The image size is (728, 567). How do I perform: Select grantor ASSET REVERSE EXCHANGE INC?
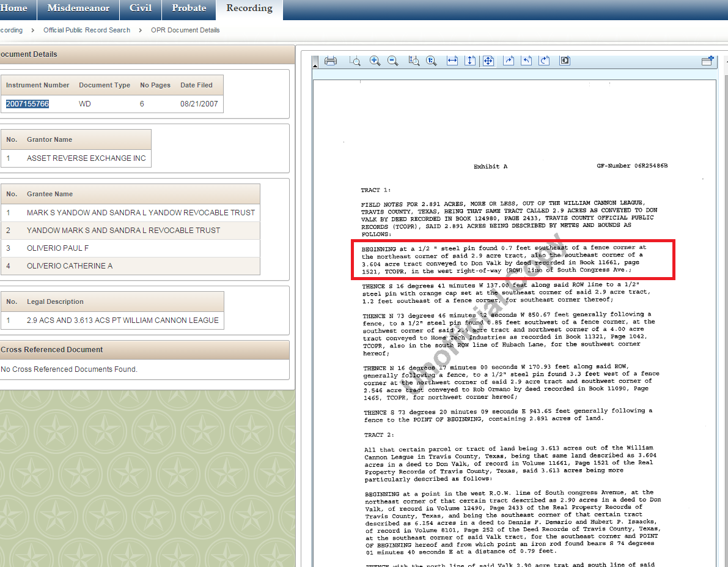[86, 158]
